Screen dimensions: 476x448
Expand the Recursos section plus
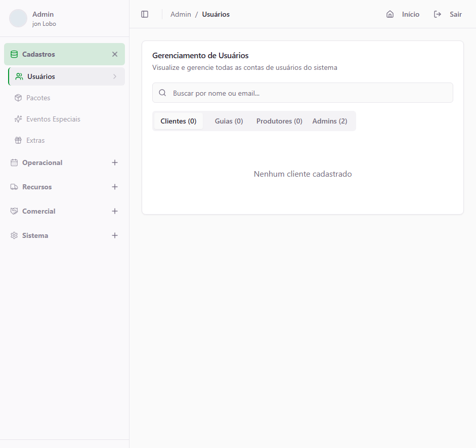point(115,187)
